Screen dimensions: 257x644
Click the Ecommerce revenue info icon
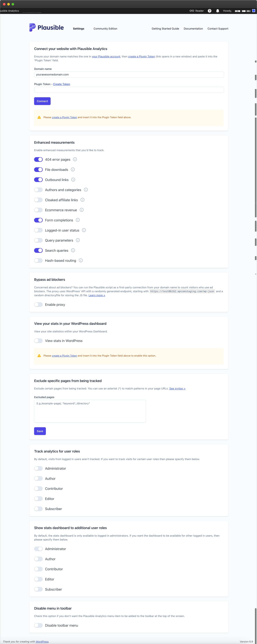point(81,210)
